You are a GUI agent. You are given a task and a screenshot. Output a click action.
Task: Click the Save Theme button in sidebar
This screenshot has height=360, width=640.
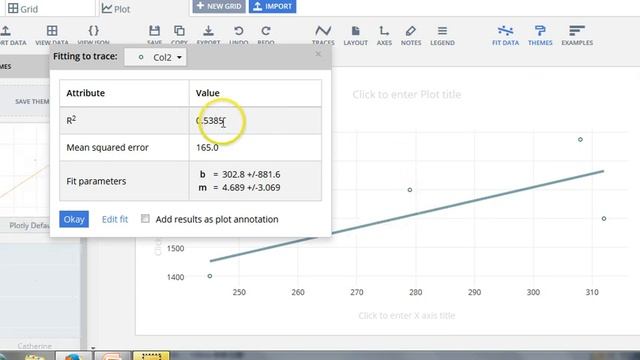[x=32, y=102]
